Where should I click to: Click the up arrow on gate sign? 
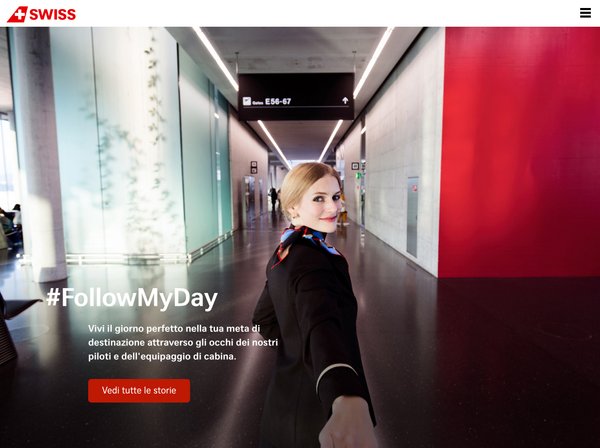point(345,101)
